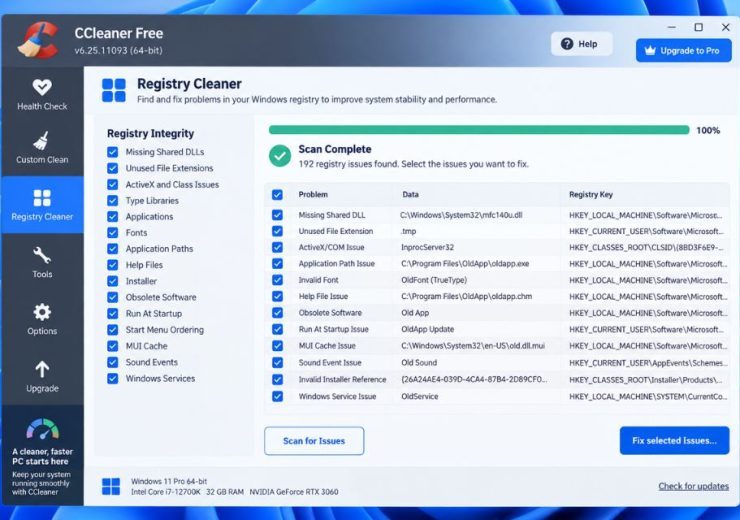Click the Scan for Issues button
This screenshot has width=740, height=520.
coord(314,441)
